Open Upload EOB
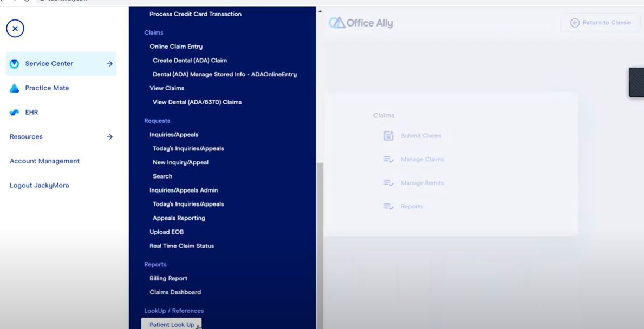 coord(166,232)
